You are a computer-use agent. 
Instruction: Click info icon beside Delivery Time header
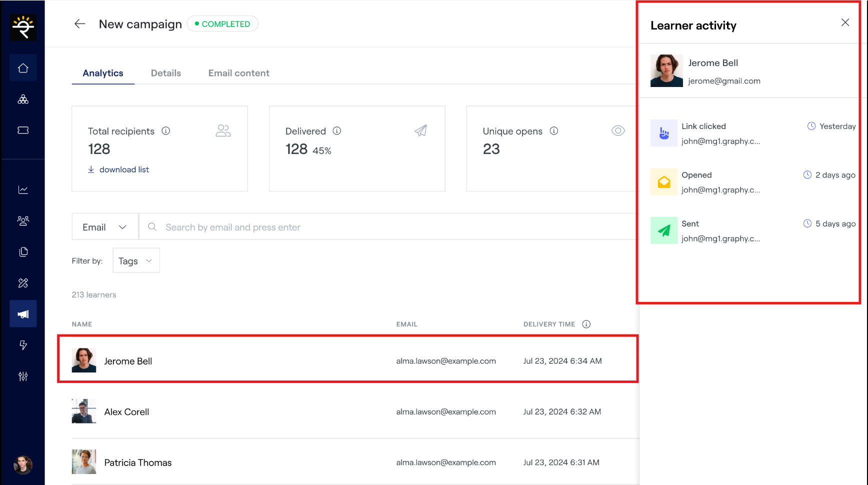586,324
